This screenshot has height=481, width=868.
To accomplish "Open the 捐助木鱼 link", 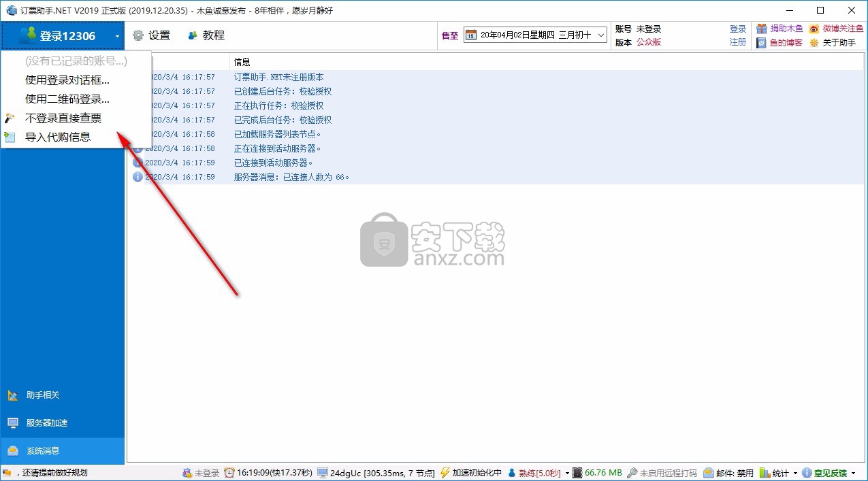I will click(x=786, y=29).
